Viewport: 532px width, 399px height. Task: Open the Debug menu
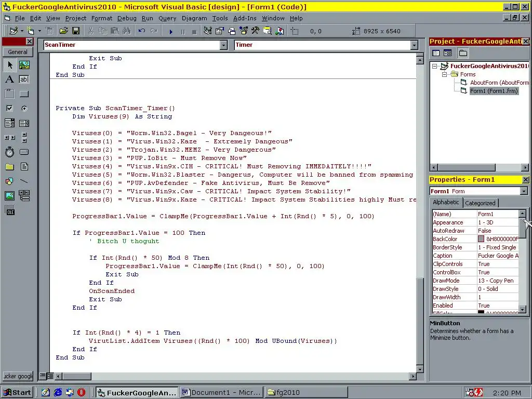click(x=127, y=18)
